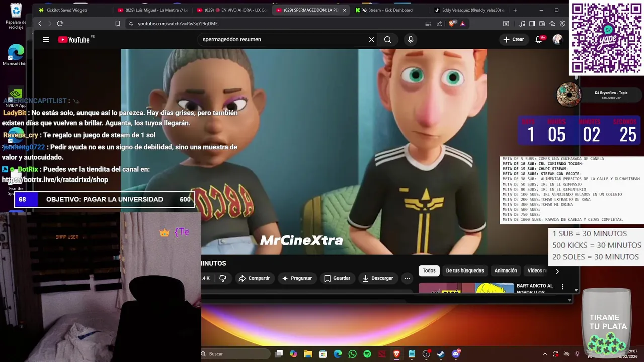Image resolution: width=644 pixels, height=362 pixels.
Task: Click the Windows taskbar Buscar box
Action: [x=235, y=354]
